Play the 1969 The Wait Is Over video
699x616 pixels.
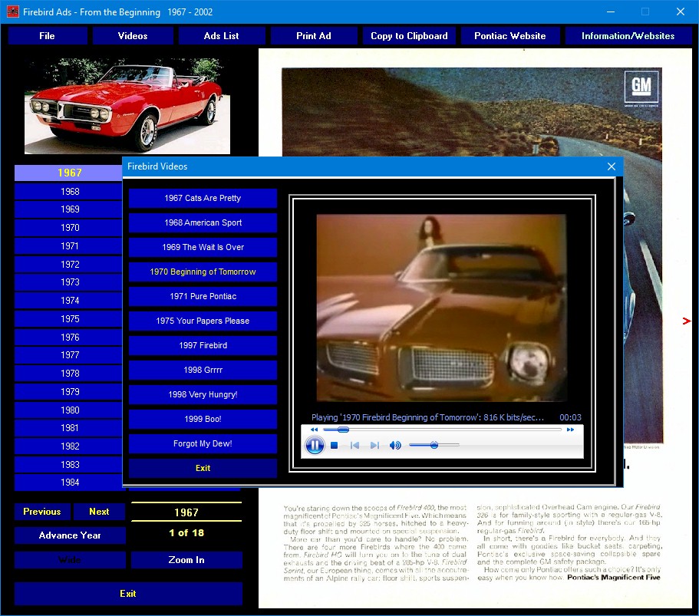[x=203, y=247]
